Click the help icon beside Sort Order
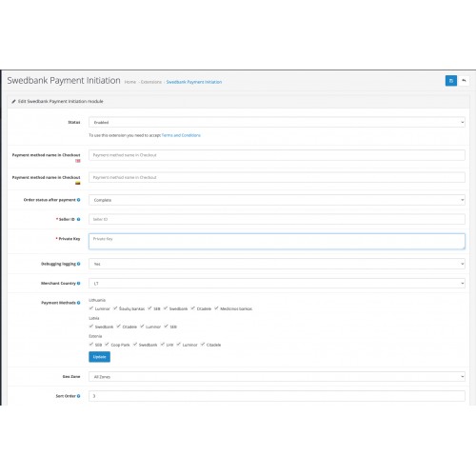Image resolution: width=476 pixels, height=476 pixels. 78,396
